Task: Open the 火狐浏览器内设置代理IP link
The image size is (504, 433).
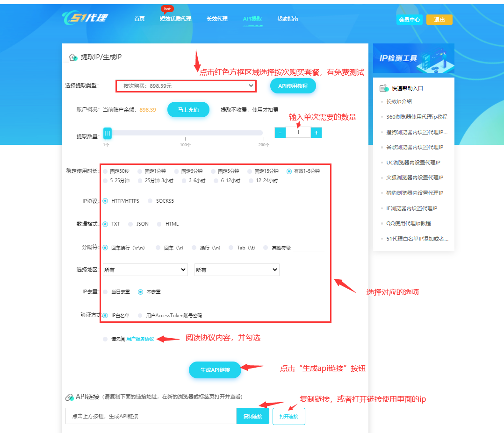Action: click(x=415, y=177)
